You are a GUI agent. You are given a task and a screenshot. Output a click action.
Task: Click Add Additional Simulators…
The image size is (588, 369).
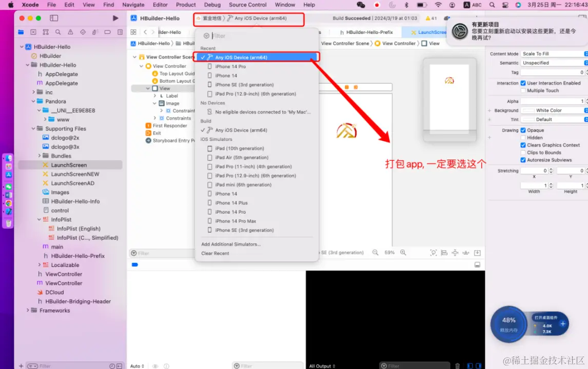[231, 244]
